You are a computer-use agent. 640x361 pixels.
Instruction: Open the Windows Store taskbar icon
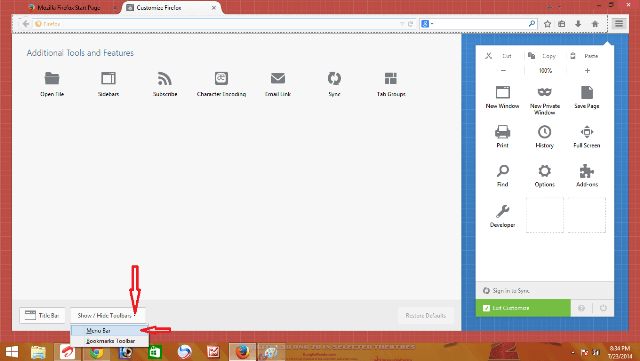[155, 352]
